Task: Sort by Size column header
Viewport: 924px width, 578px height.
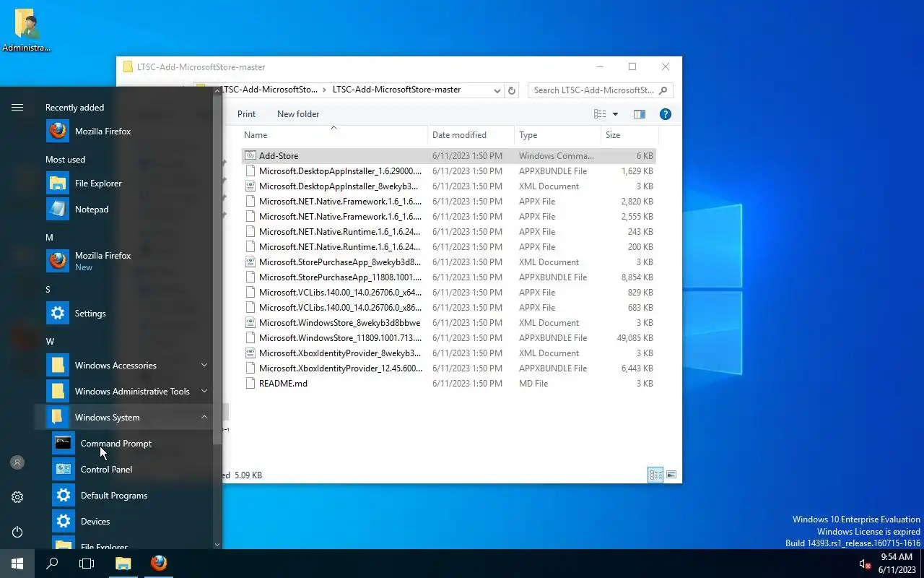Action: [629, 135]
